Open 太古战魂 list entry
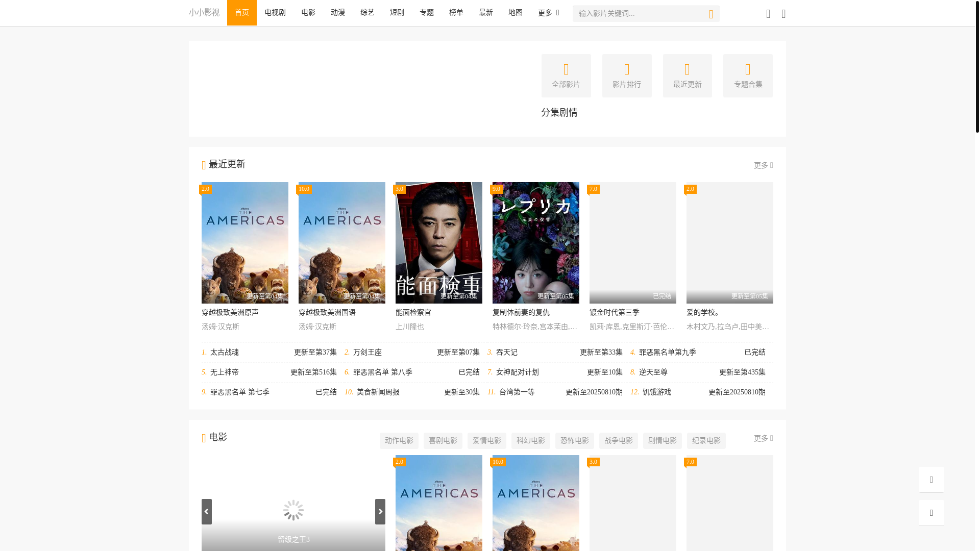 coord(269,353)
